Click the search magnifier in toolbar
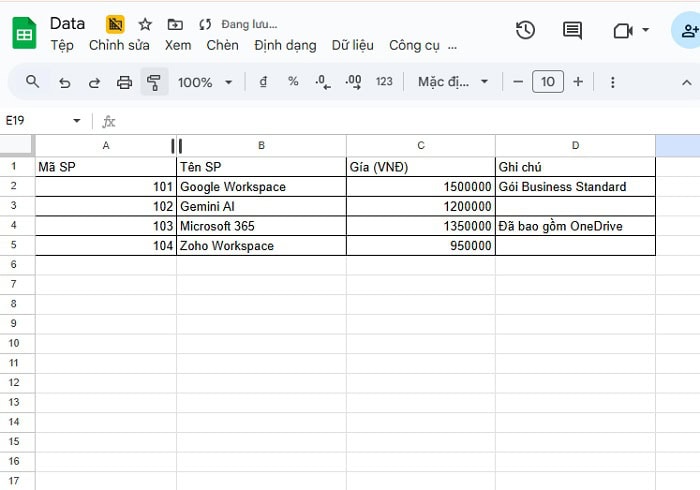Image resolution: width=700 pixels, height=490 pixels. (33, 82)
